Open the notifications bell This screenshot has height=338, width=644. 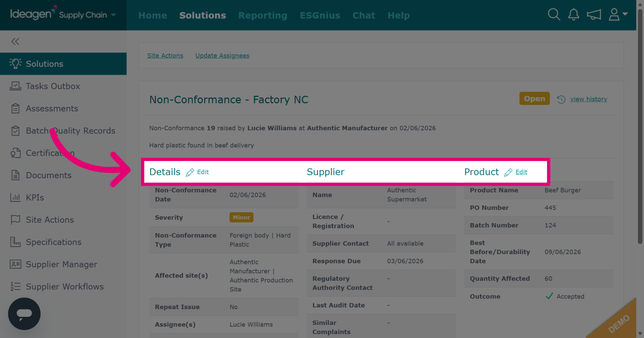click(x=574, y=14)
